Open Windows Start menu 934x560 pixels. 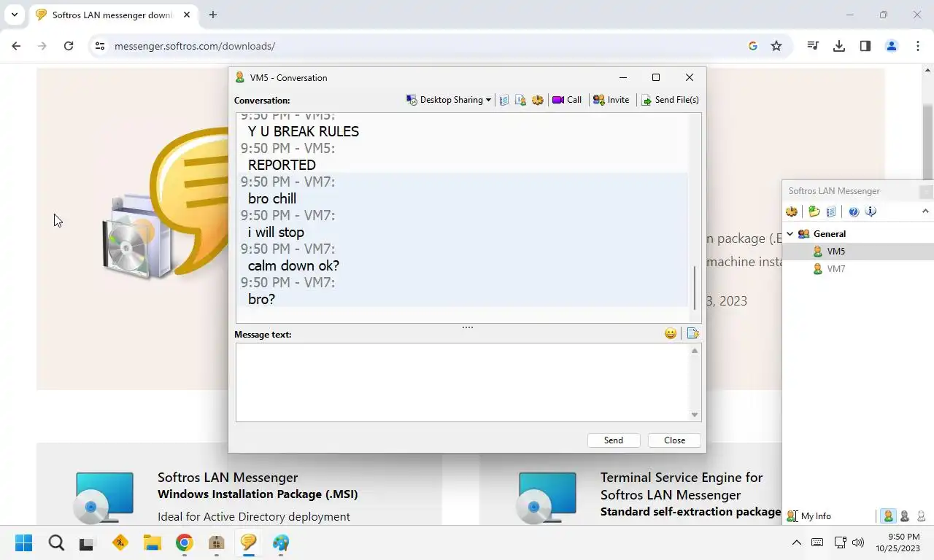click(23, 542)
